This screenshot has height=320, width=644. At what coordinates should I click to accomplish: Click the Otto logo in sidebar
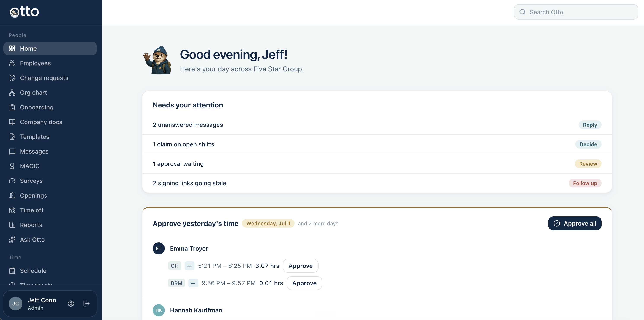point(24,12)
